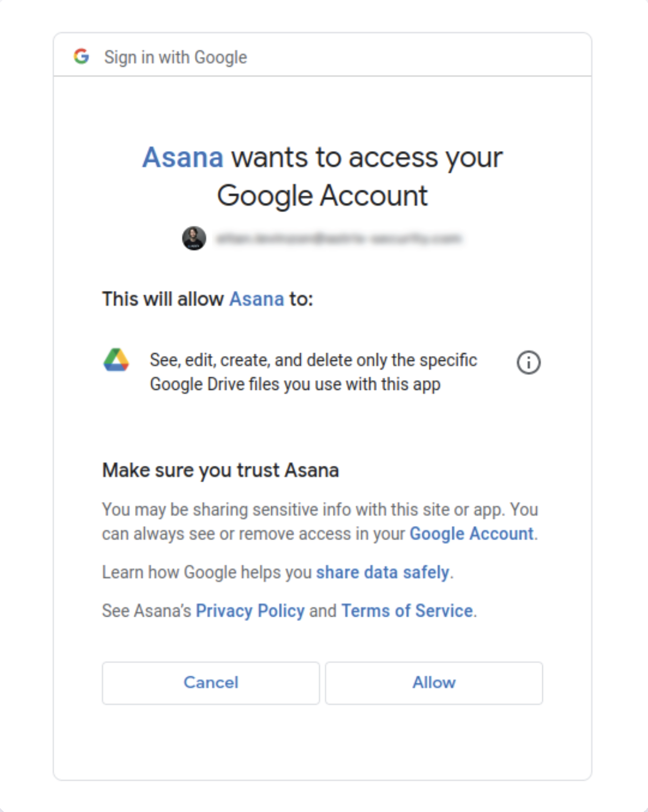648x812 pixels.
Task: Click the Google Drive icon
Action: pos(116,360)
